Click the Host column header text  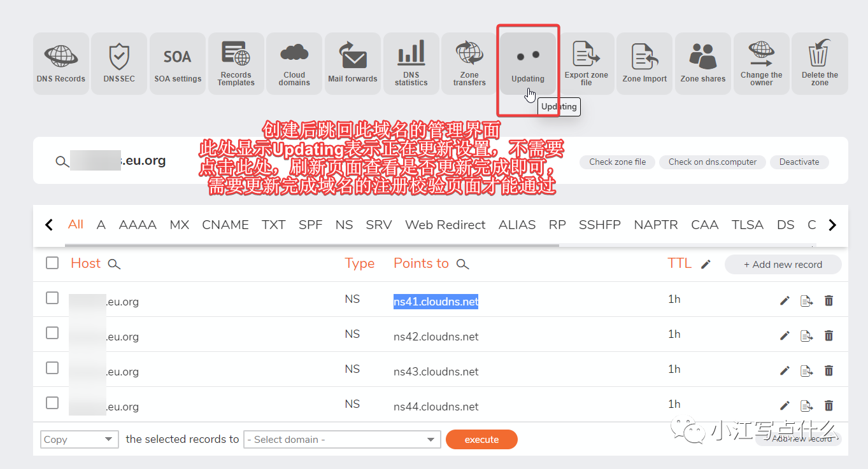(x=86, y=263)
